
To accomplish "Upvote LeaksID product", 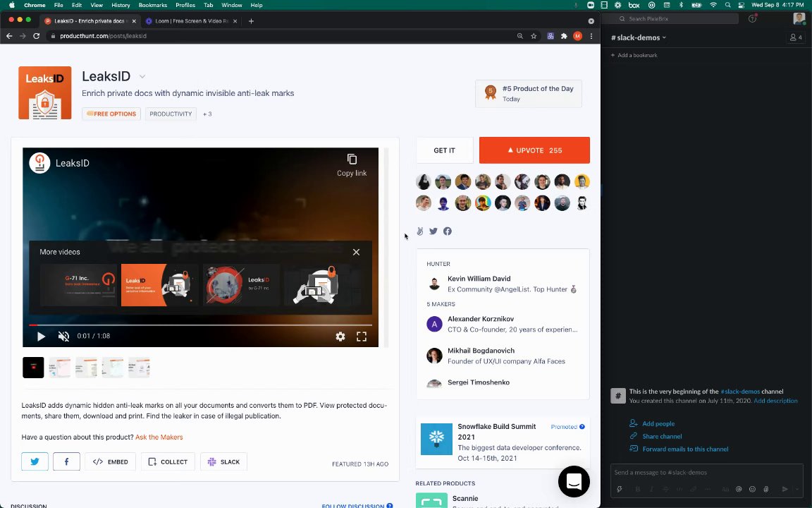I will tap(534, 150).
